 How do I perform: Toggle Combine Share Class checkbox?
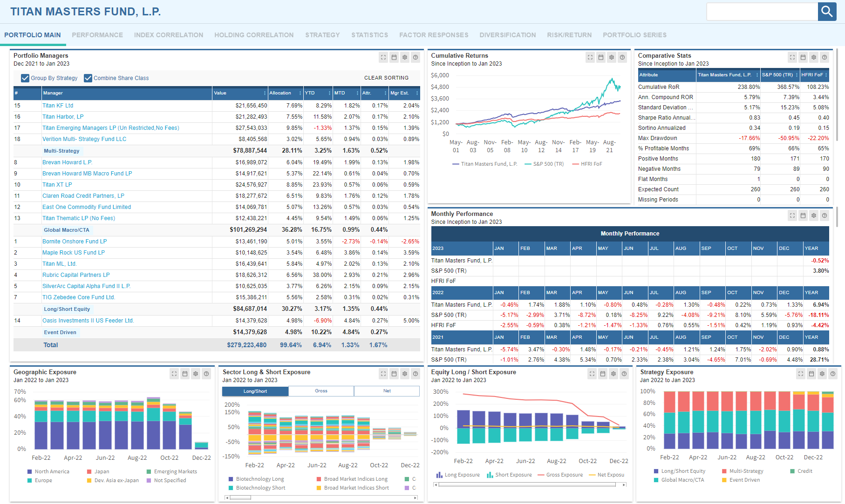pyautogui.click(x=88, y=78)
